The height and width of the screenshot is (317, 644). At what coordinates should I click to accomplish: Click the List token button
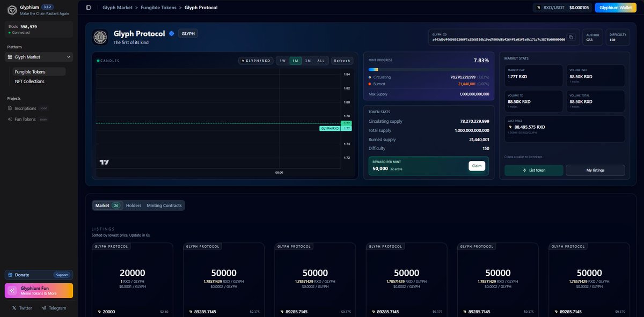(534, 170)
